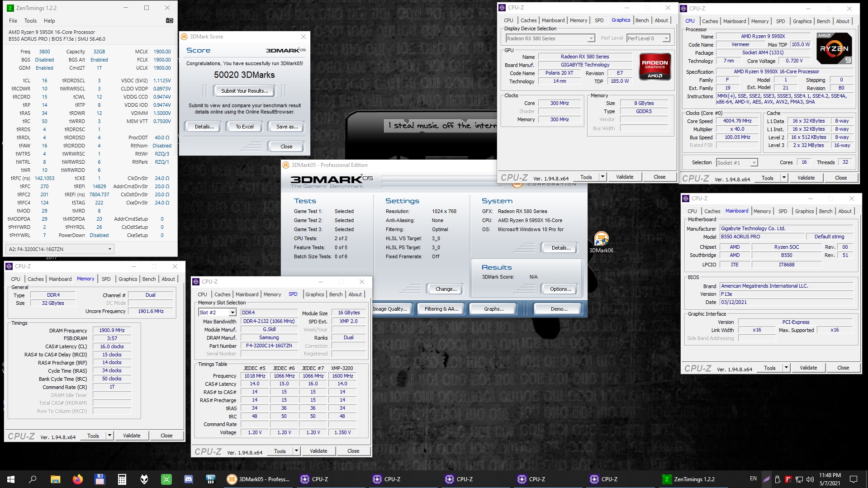Launch Firefox from the taskbar
Image resolution: width=868 pixels, height=488 pixels.
coord(77,479)
